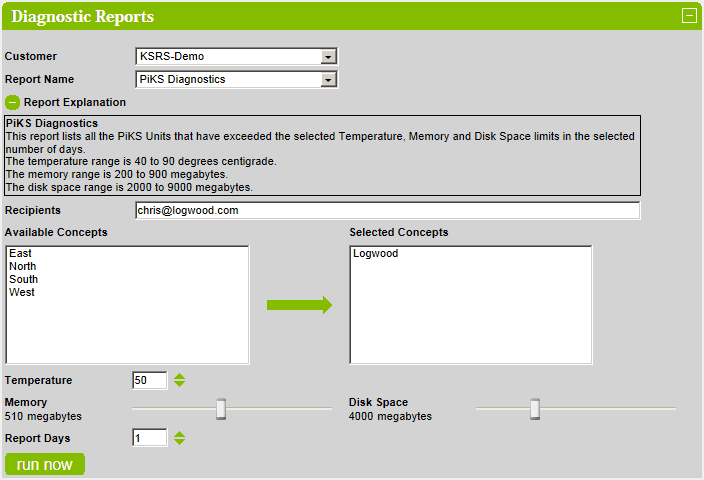Viewport: 704px width, 480px height.
Task: Select East in Available Concepts
Action: pyautogui.click(x=20, y=254)
